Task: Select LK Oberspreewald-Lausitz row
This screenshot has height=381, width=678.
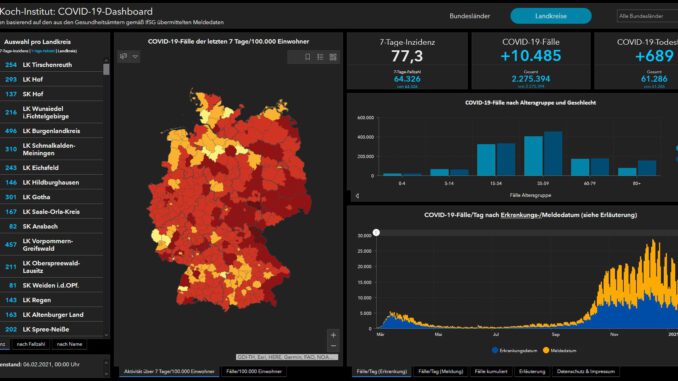Action: 52,267
